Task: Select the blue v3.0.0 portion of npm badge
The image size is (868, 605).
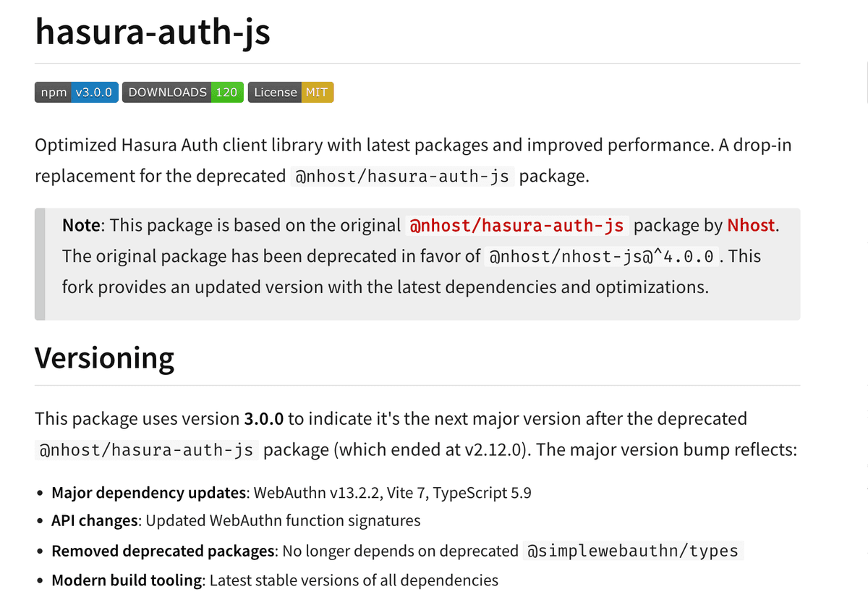Action: pos(94,92)
